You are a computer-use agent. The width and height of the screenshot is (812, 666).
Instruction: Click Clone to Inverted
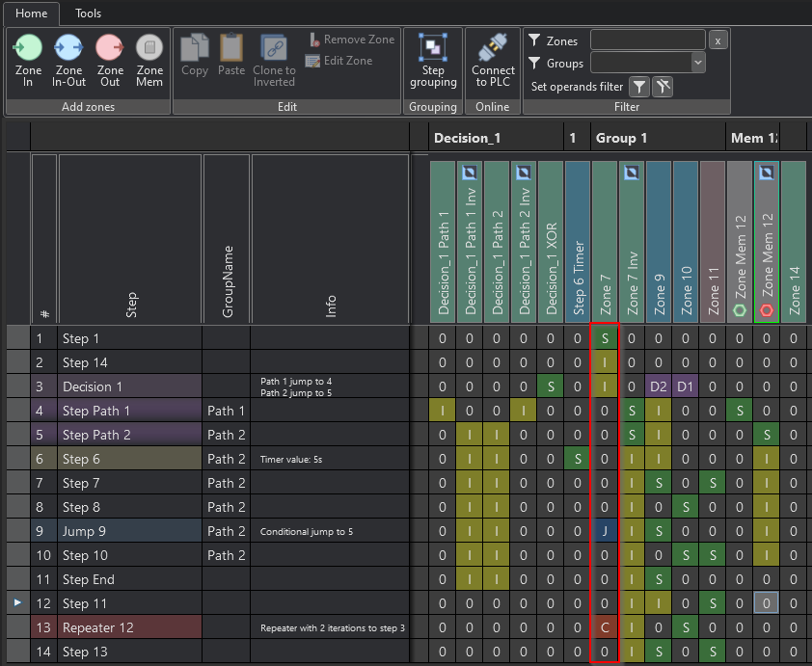coord(274,61)
